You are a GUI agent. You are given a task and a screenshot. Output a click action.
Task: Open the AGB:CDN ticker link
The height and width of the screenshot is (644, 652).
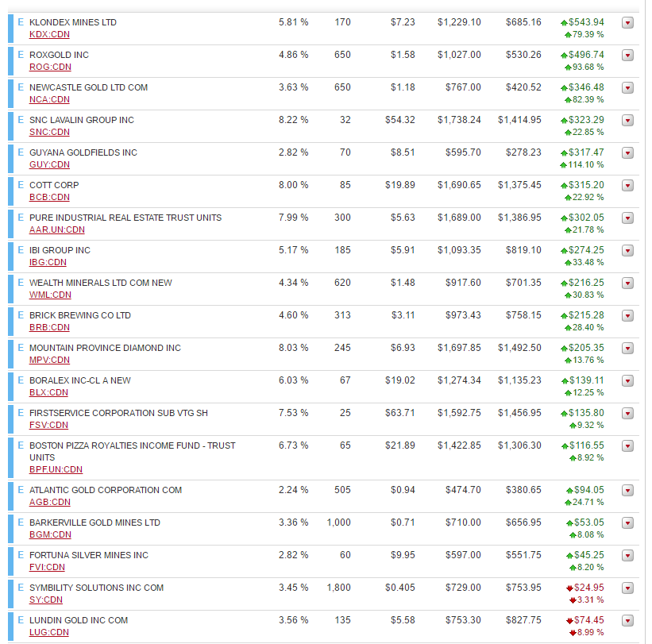tap(50, 502)
